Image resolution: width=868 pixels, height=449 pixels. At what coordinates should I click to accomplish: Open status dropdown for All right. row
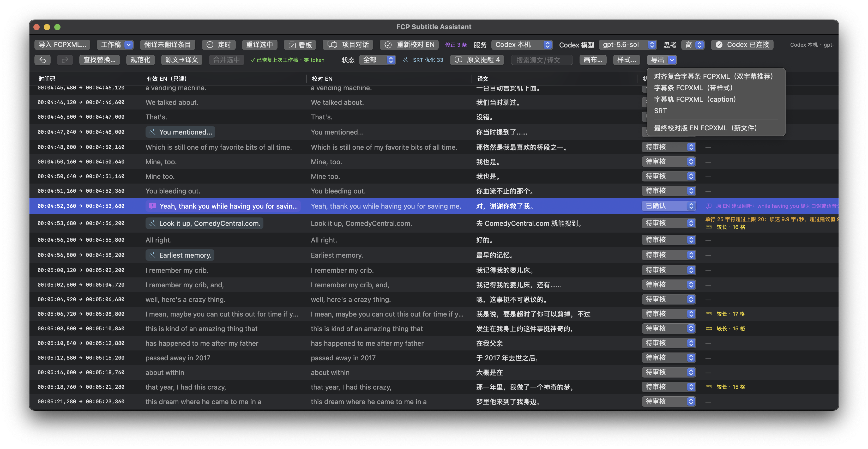click(x=668, y=240)
